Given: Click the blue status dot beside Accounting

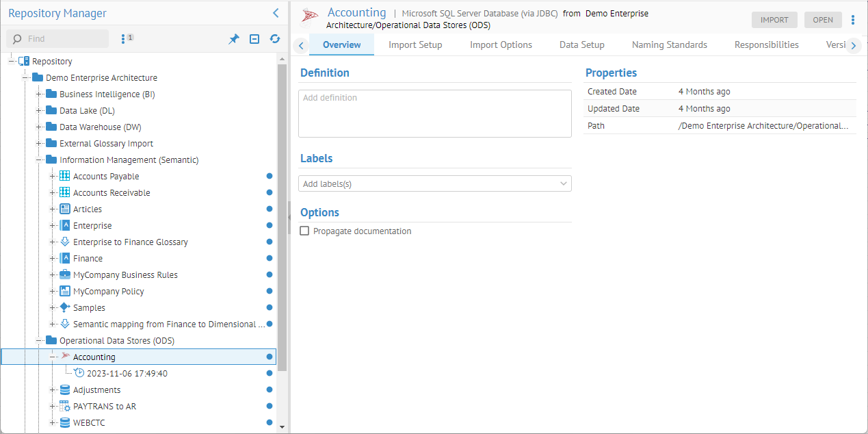Looking at the screenshot, I should click(269, 357).
